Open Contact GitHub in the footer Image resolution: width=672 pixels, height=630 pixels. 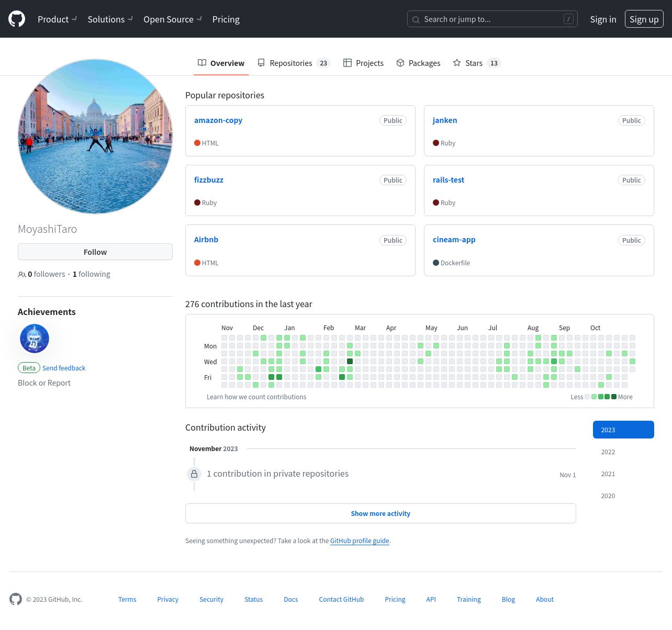pyautogui.click(x=341, y=600)
